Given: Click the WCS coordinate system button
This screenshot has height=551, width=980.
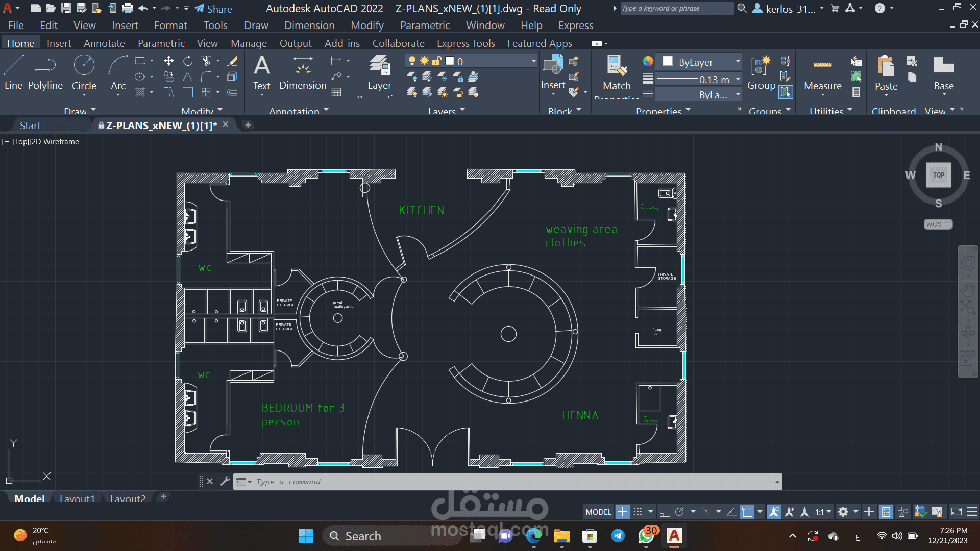Looking at the screenshot, I should click(x=938, y=224).
